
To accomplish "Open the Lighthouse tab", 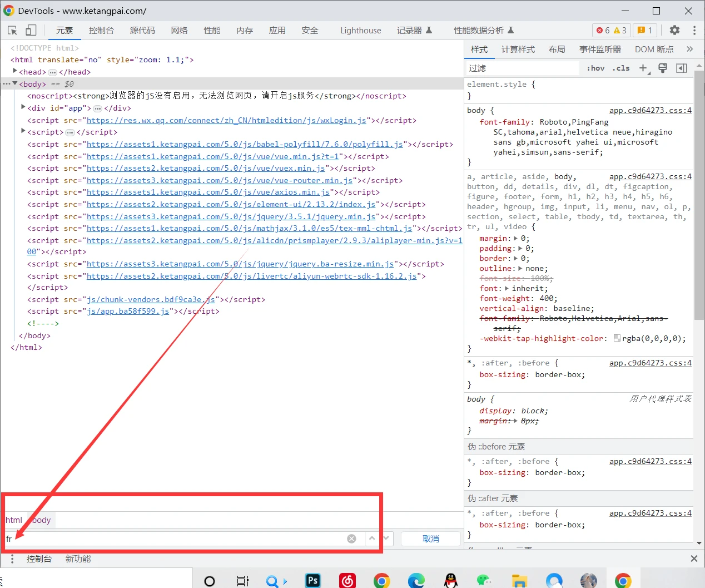I will (x=361, y=31).
